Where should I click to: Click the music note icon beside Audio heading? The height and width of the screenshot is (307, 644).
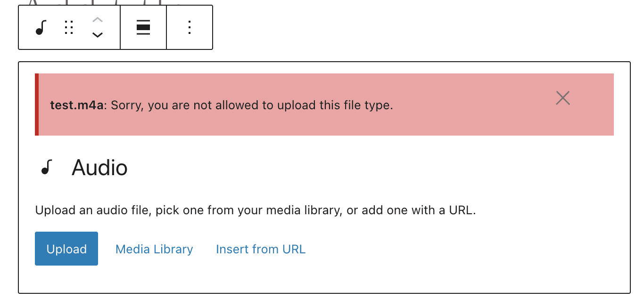(46, 168)
